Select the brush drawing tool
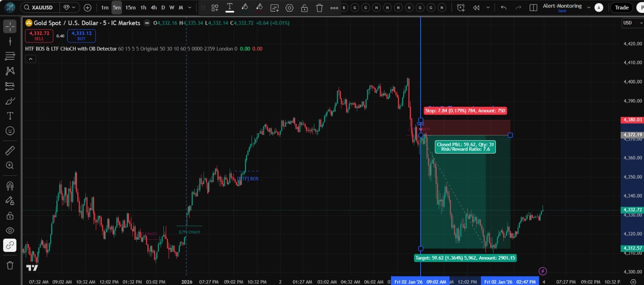This screenshot has height=285, width=644. (10, 101)
